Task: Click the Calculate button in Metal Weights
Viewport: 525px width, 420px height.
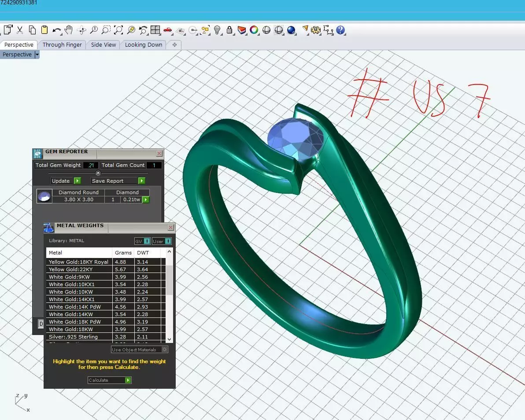Action: pyautogui.click(x=110, y=380)
